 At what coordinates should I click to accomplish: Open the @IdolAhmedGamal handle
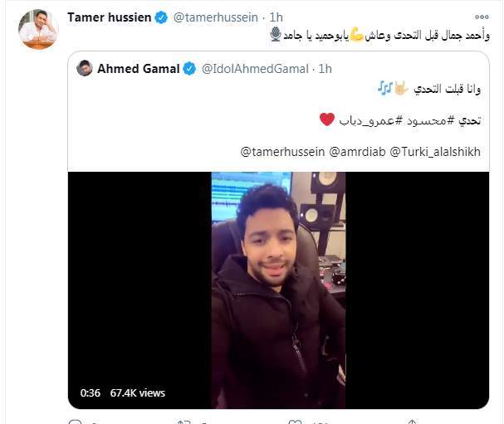click(x=255, y=69)
